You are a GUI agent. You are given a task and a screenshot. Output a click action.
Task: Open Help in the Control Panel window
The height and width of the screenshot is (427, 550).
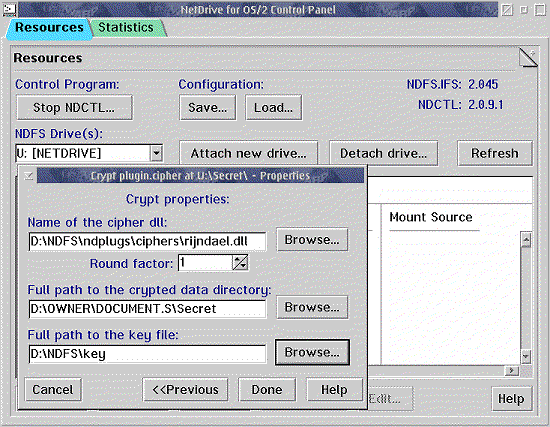[511, 399]
